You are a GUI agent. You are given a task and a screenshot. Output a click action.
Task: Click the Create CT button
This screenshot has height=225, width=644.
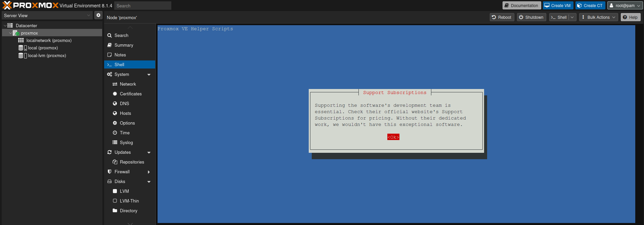tap(590, 5)
